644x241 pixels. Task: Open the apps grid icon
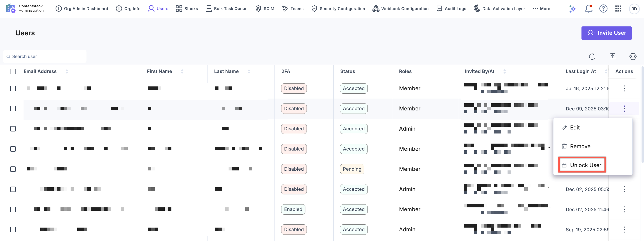point(618,9)
